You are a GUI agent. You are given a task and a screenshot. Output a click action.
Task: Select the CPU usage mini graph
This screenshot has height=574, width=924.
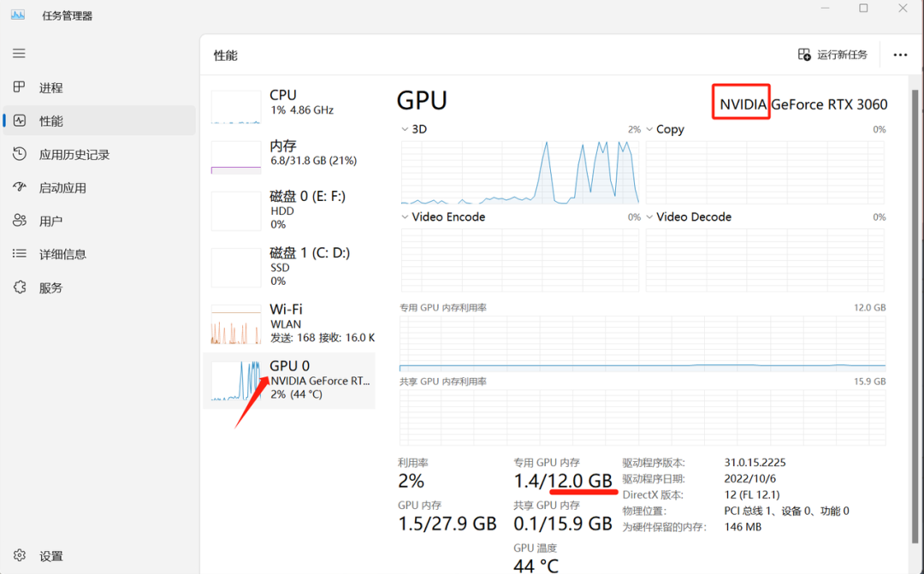[x=236, y=107]
